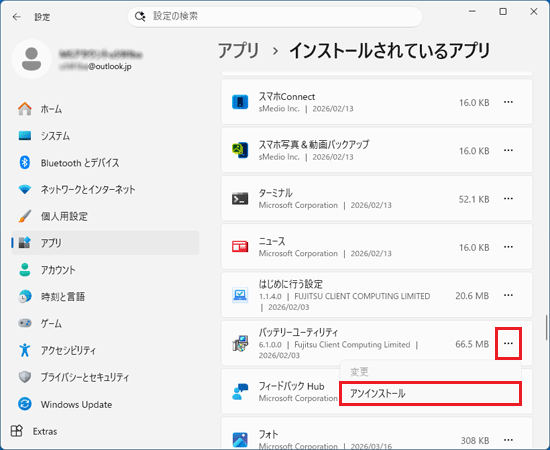550x450 pixels.
Task: Click the ターミナル app name
Action: coord(275,193)
